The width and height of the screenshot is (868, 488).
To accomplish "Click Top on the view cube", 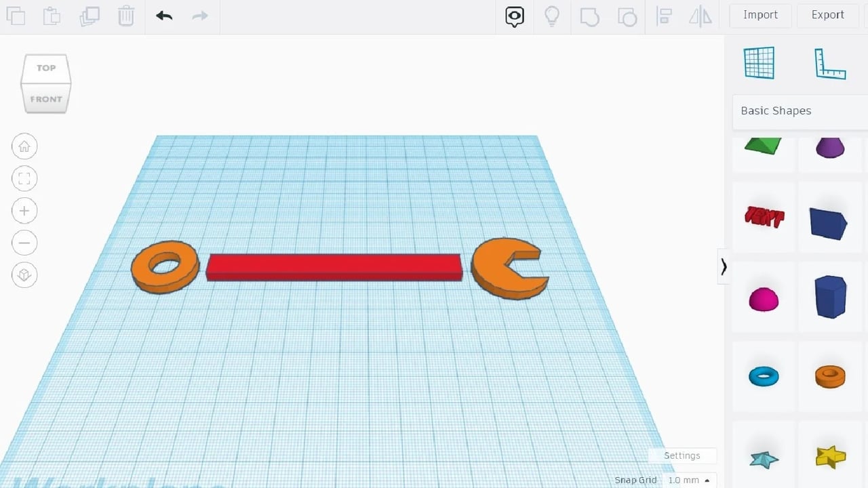I will pos(45,67).
